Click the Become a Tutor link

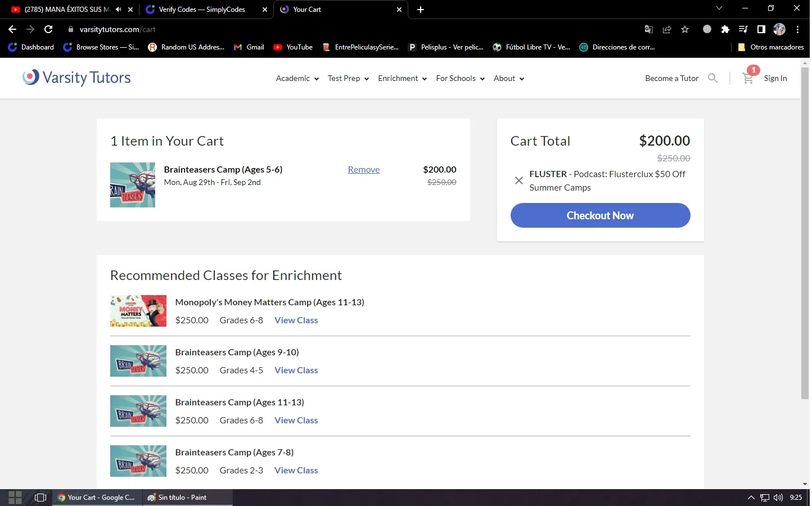click(x=672, y=79)
